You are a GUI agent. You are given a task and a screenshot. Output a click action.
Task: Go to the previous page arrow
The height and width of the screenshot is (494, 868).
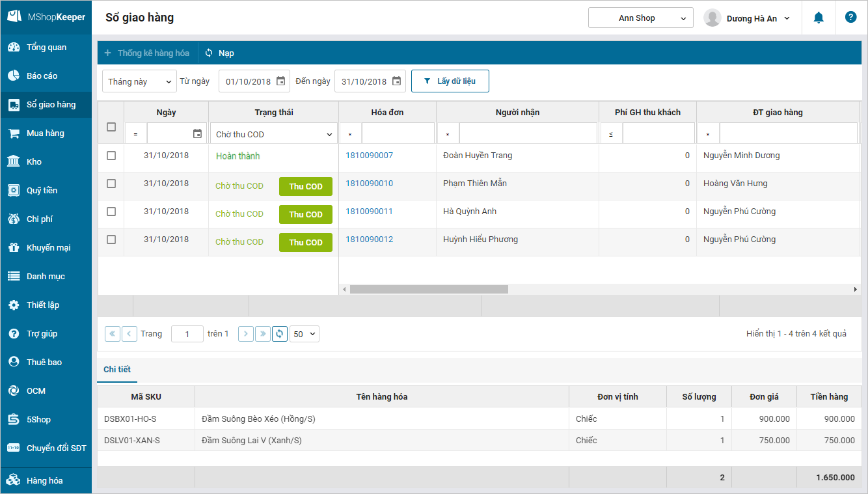tap(129, 334)
